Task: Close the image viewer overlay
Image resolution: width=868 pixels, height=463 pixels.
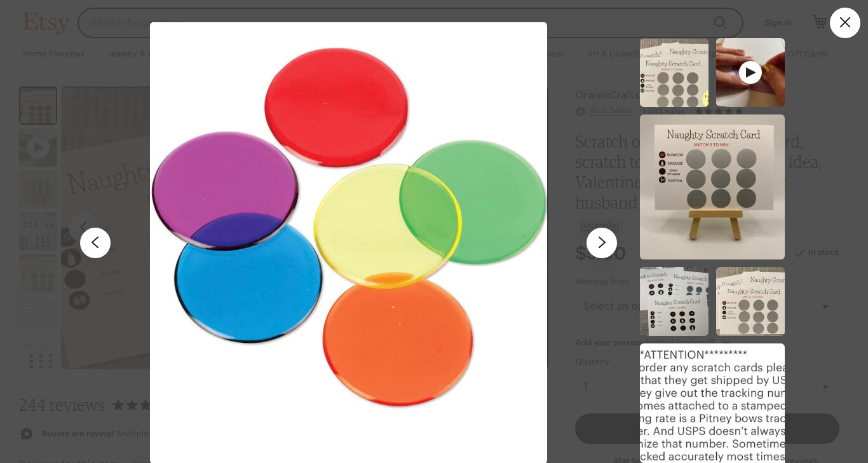Action: (x=844, y=23)
